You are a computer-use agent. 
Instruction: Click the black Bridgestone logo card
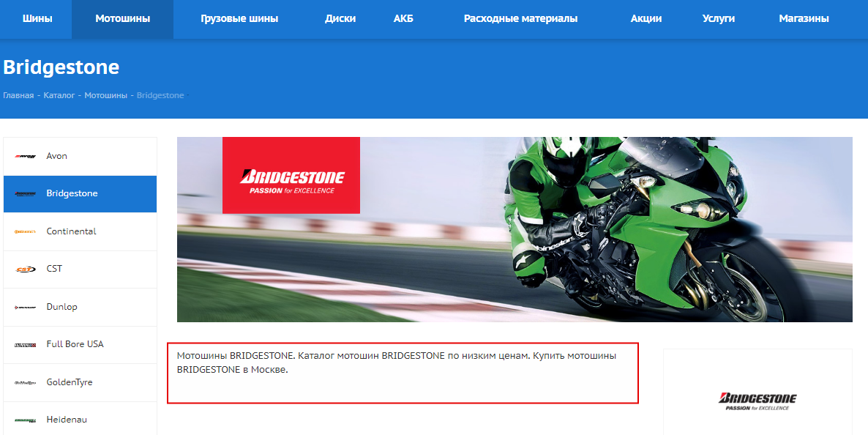(757, 401)
